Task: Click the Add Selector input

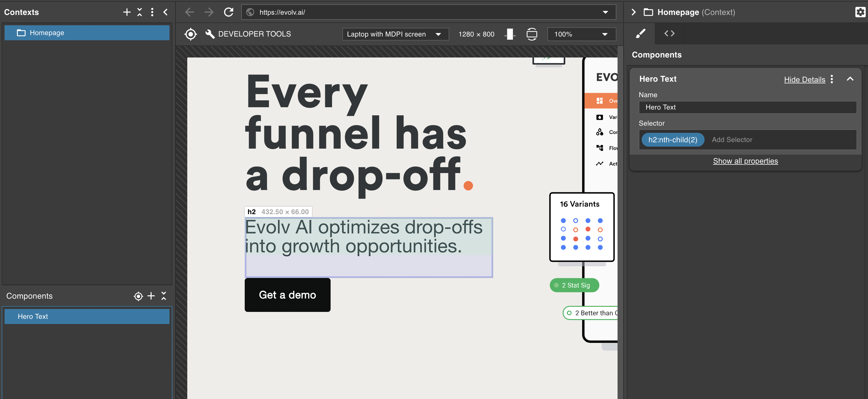Action: 732,140
